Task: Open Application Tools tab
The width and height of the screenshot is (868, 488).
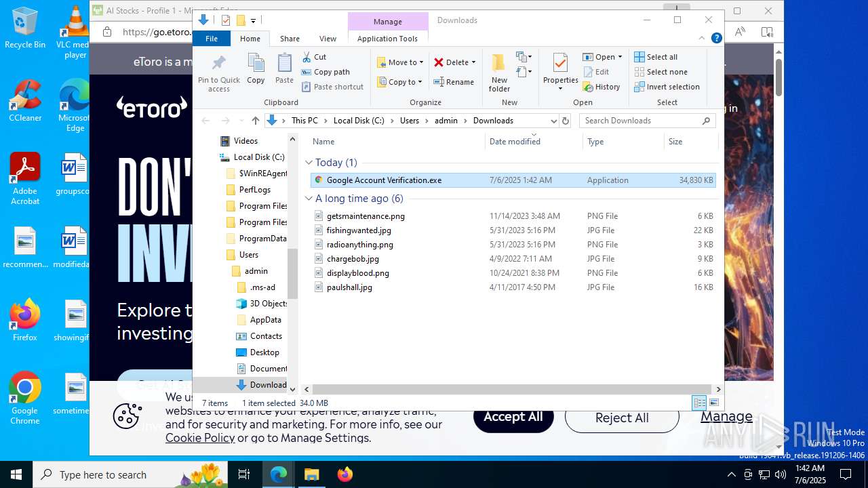Action: click(x=387, y=39)
